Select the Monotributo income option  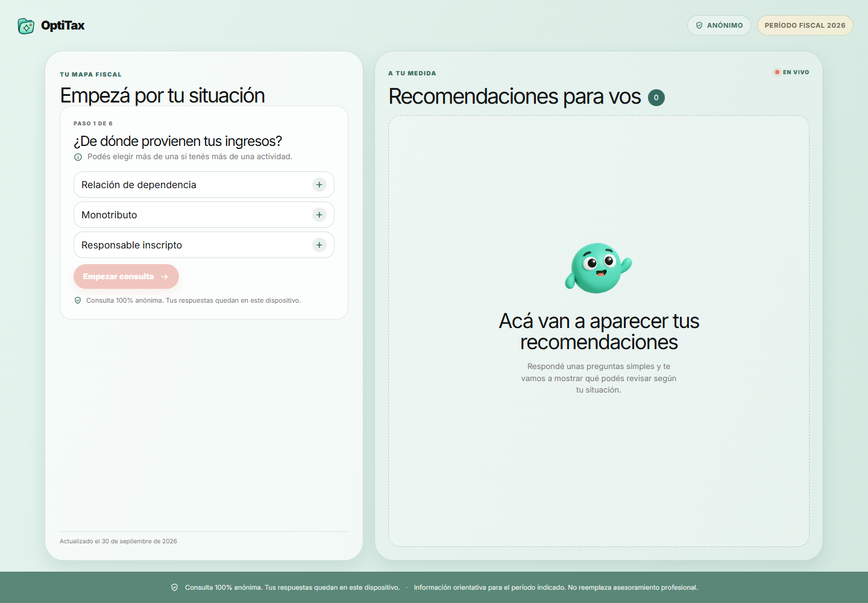(204, 215)
